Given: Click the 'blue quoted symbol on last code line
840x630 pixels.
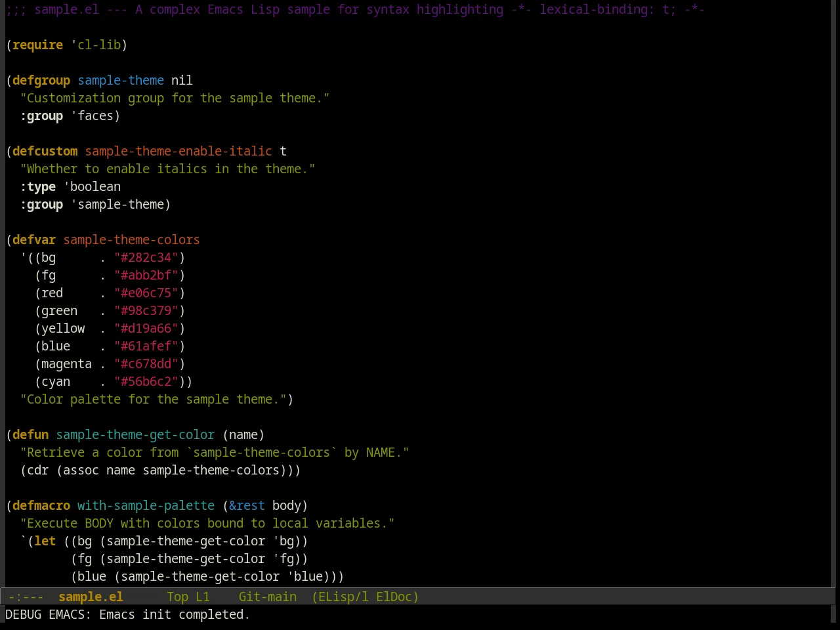Looking at the screenshot, I should point(304,576).
